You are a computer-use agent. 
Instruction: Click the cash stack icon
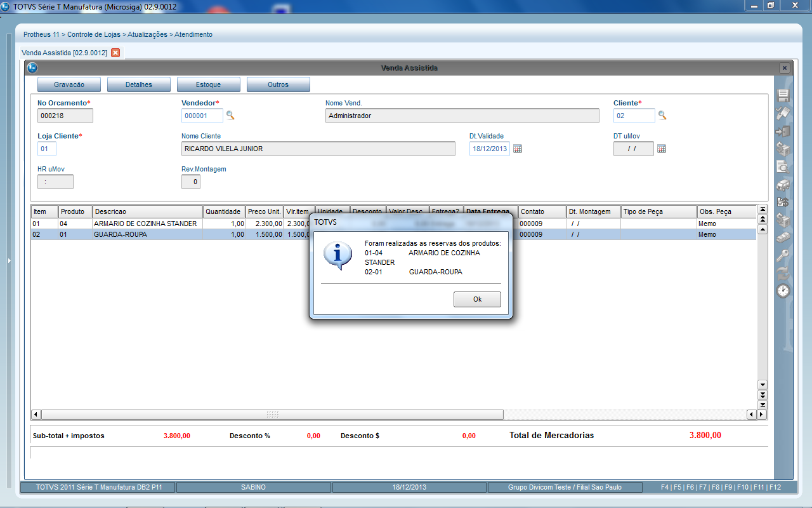[783, 238]
